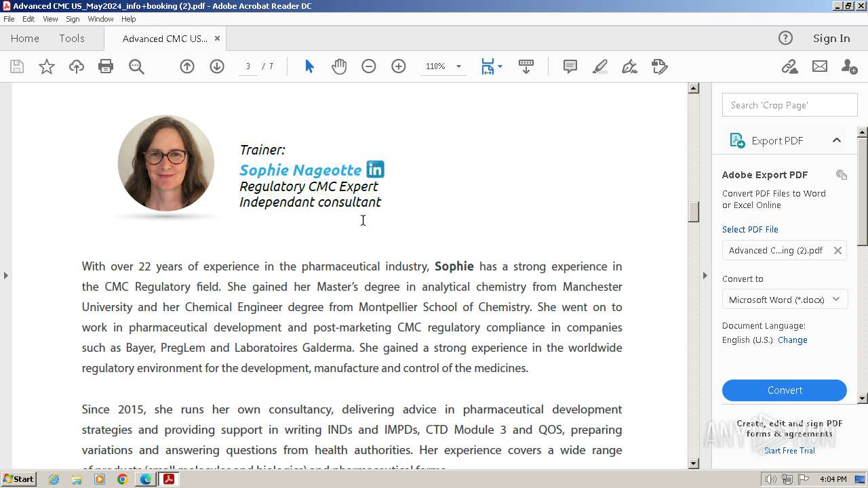Click the Save file icon
Viewport: 868px width, 488px height.
(x=17, y=66)
